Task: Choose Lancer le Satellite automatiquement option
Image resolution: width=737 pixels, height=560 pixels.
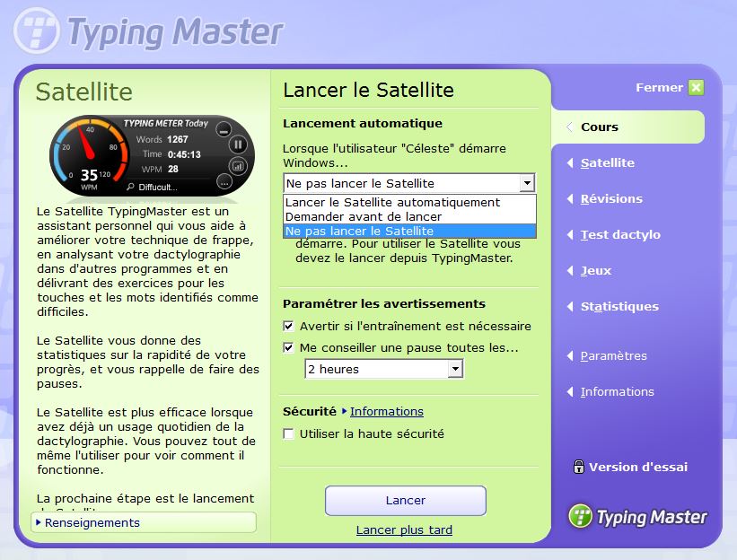Action: coord(409,202)
